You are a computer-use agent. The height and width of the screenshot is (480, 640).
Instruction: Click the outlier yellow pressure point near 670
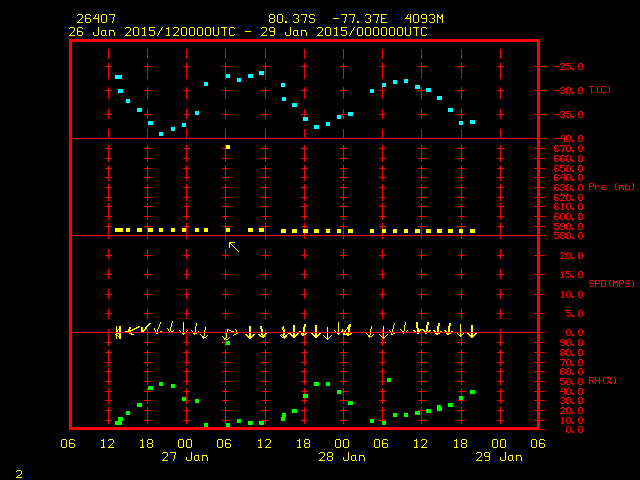[x=228, y=147]
